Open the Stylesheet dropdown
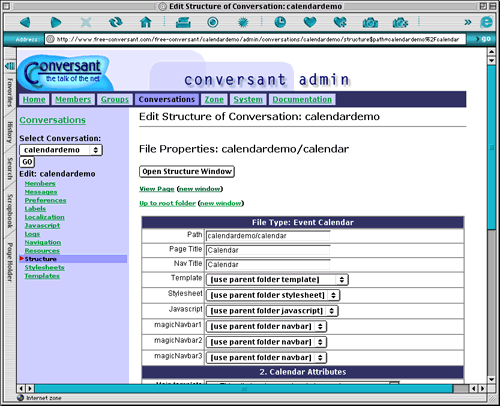This screenshot has width=500, height=406. 273,295
